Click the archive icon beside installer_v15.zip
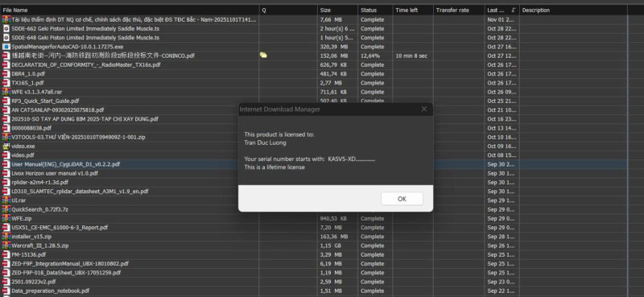The width and height of the screenshot is (644, 297). click(6, 237)
